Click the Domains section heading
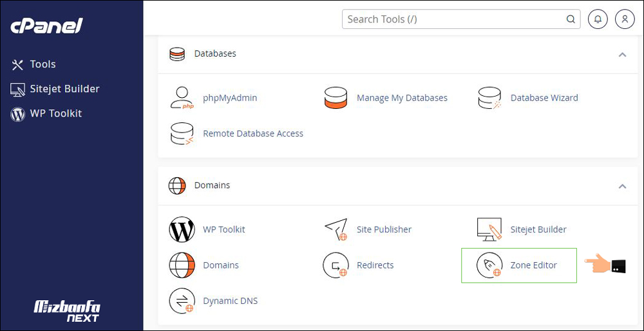 click(x=212, y=185)
